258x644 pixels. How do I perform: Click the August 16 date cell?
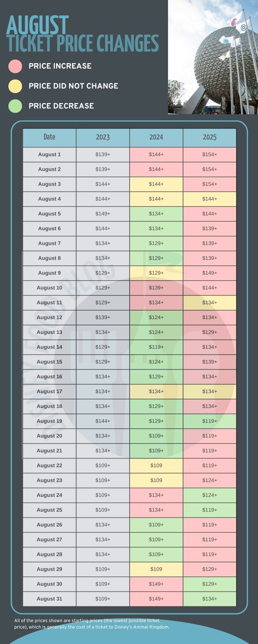pyautogui.click(x=49, y=377)
